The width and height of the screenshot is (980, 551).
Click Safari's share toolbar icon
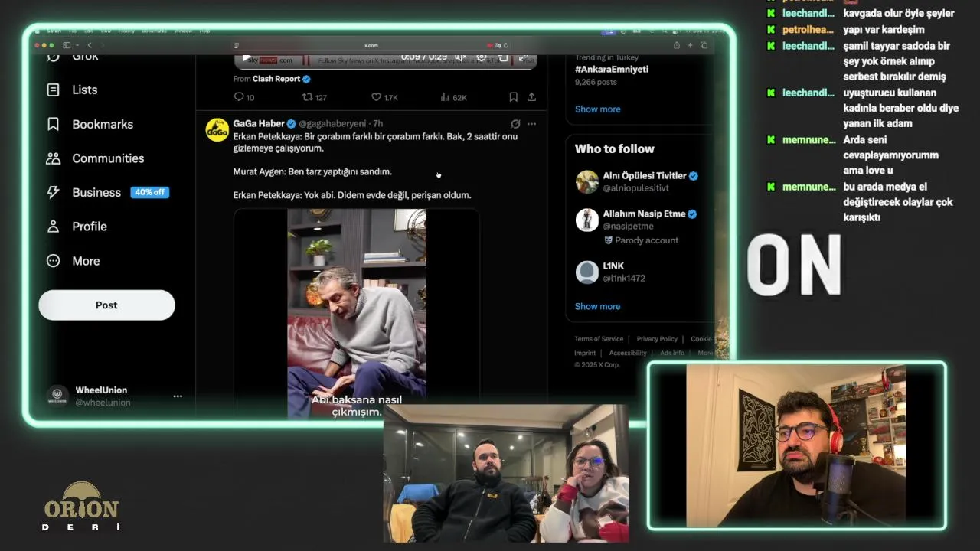click(x=676, y=45)
